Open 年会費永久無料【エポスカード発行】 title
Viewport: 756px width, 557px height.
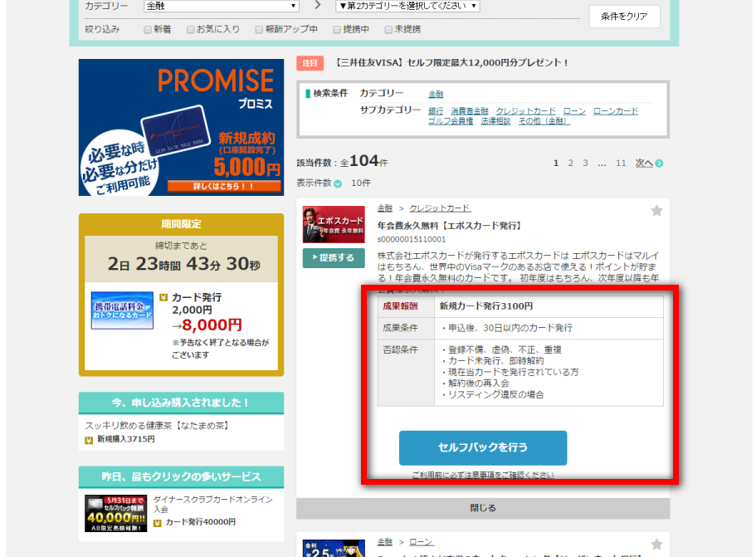click(x=449, y=226)
